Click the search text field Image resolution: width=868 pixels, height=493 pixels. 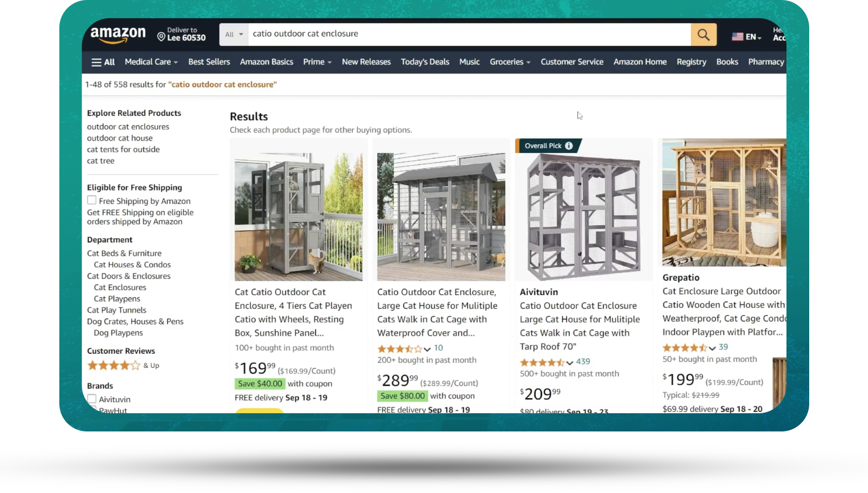pos(469,34)
